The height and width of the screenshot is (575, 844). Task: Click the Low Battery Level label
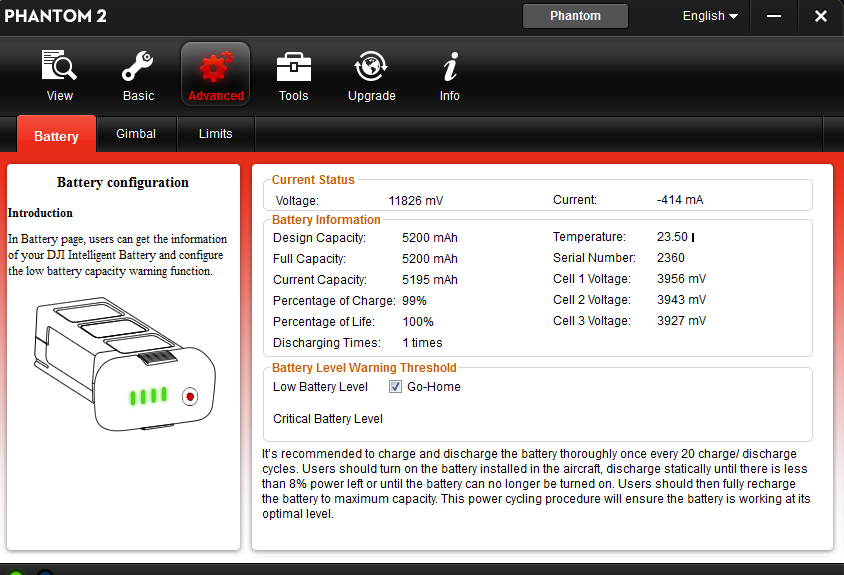coord(320,387)
